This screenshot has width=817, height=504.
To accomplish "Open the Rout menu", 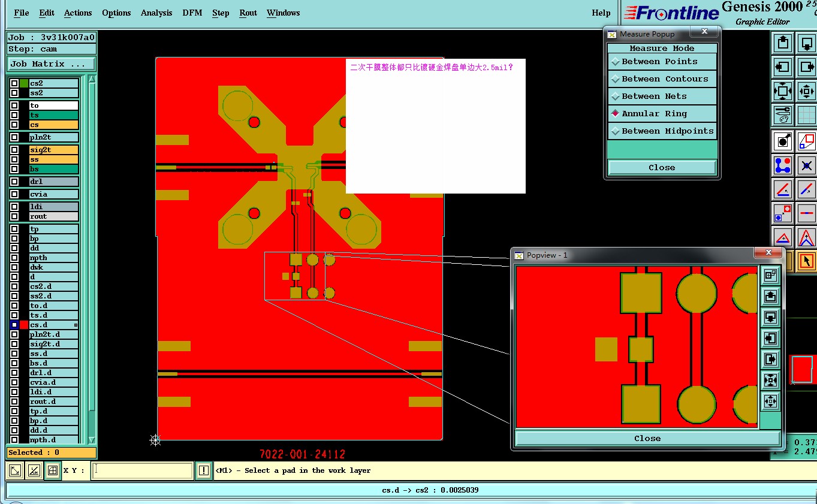I will coord(248,13).
